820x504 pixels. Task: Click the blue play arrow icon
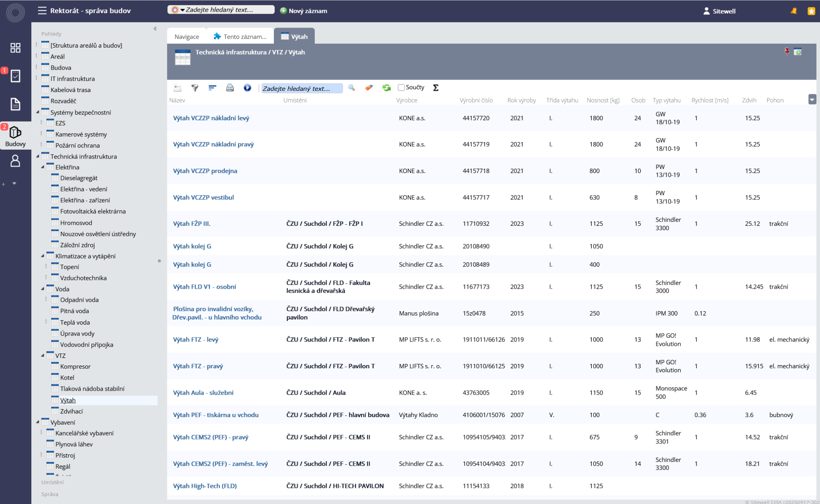tap(247, 88)
